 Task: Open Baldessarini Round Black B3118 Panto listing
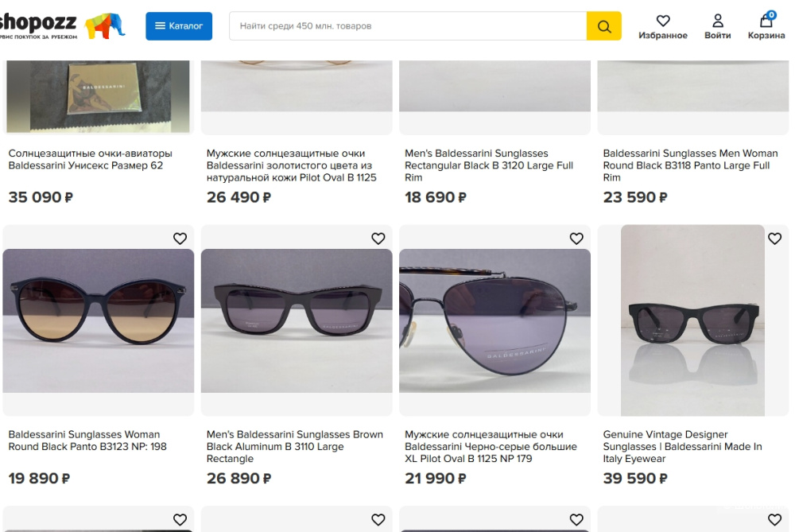click(690, 165)
